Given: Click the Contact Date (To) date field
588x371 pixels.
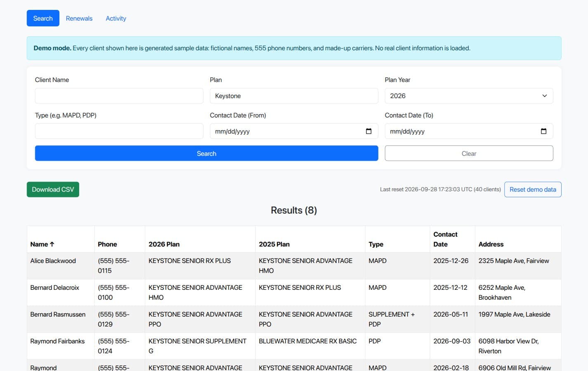Looking at the screenshot, I should point(469,131).
